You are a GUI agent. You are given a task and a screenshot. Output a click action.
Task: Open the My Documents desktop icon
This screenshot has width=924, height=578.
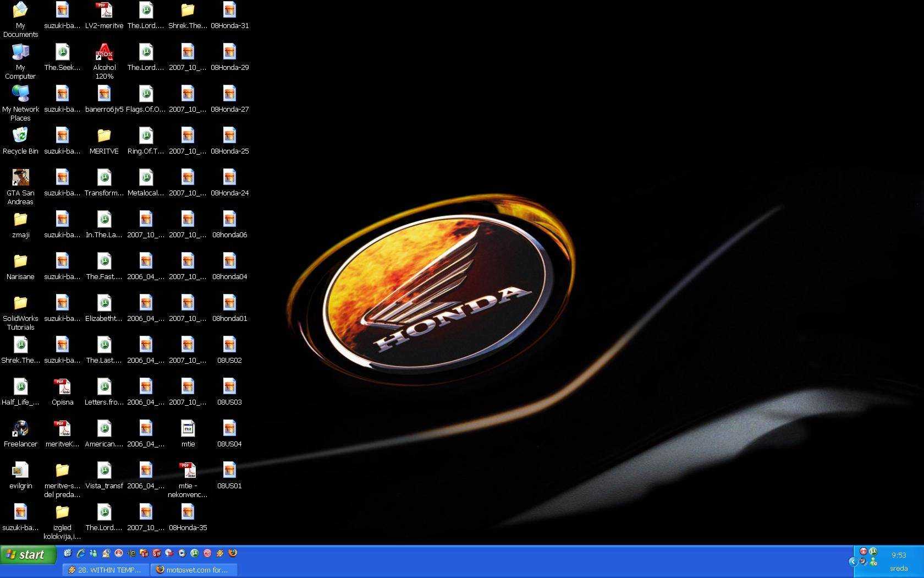(x=20, y=19)
